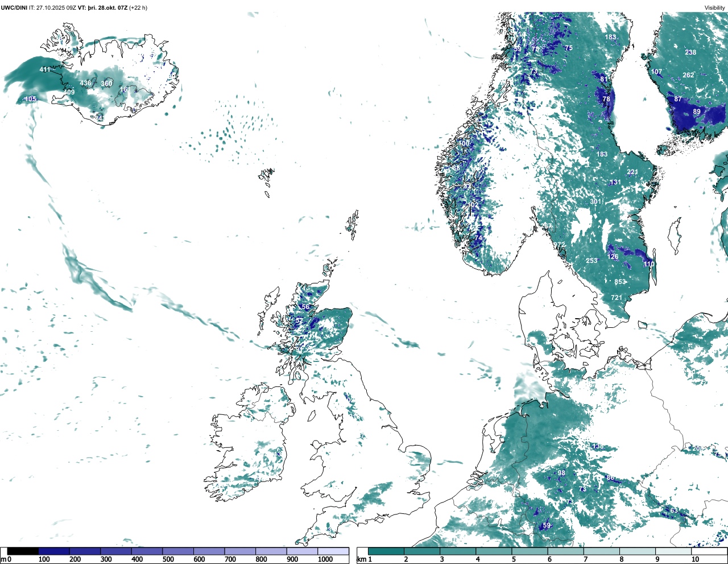Click the map value '98' over Germany

click(561, 473)
